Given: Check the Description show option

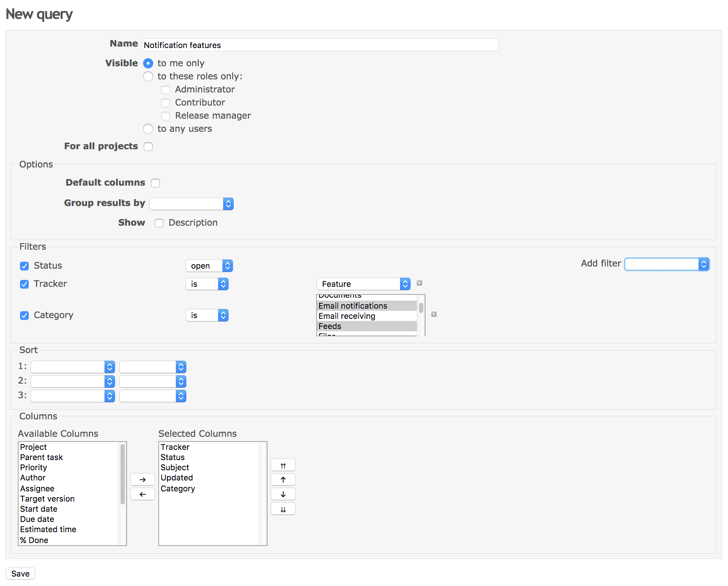Looking at the screenshot, I should pos(159,223).
